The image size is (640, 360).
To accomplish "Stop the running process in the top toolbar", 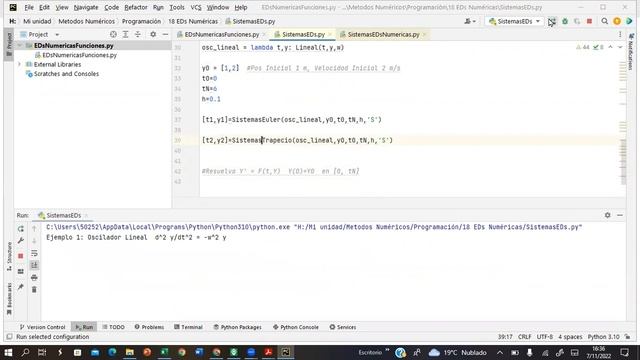I will click(589, 21).
